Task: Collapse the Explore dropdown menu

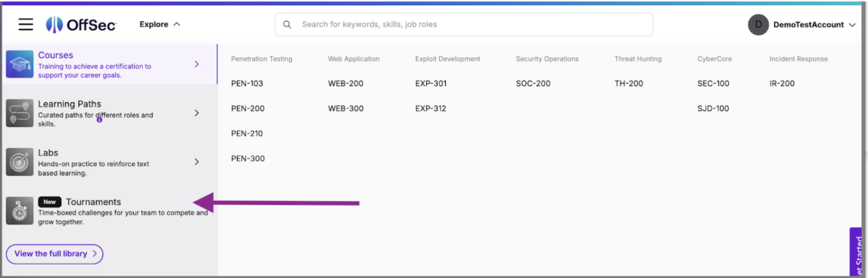Action: coord(160,24)
